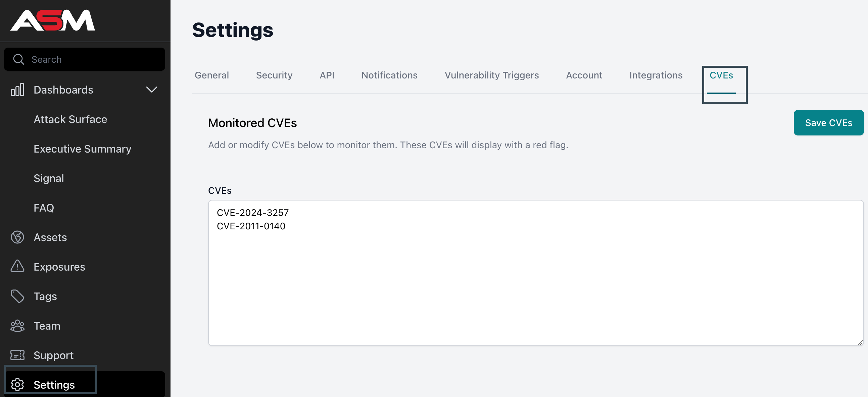The width and height of the screenshot is (868, 397).
Task: Collapse the Dashboards chevron
Action: click(x=152, y=90)
